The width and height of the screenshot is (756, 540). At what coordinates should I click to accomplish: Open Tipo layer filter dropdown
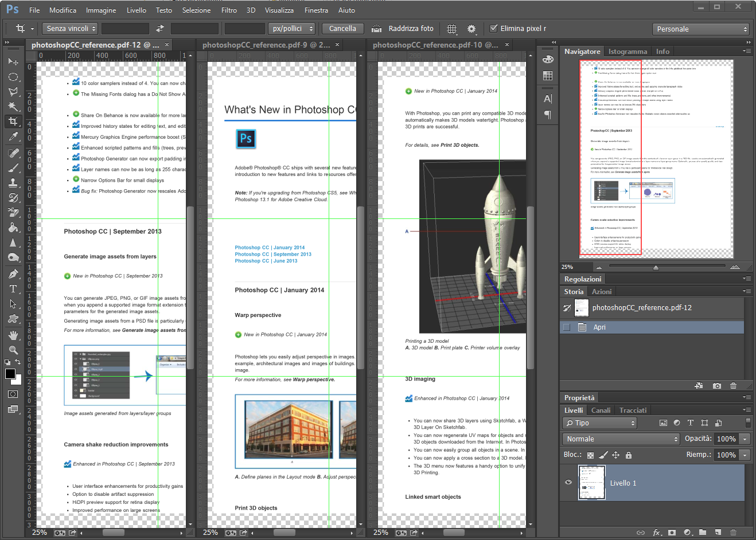tap(599, 423)
